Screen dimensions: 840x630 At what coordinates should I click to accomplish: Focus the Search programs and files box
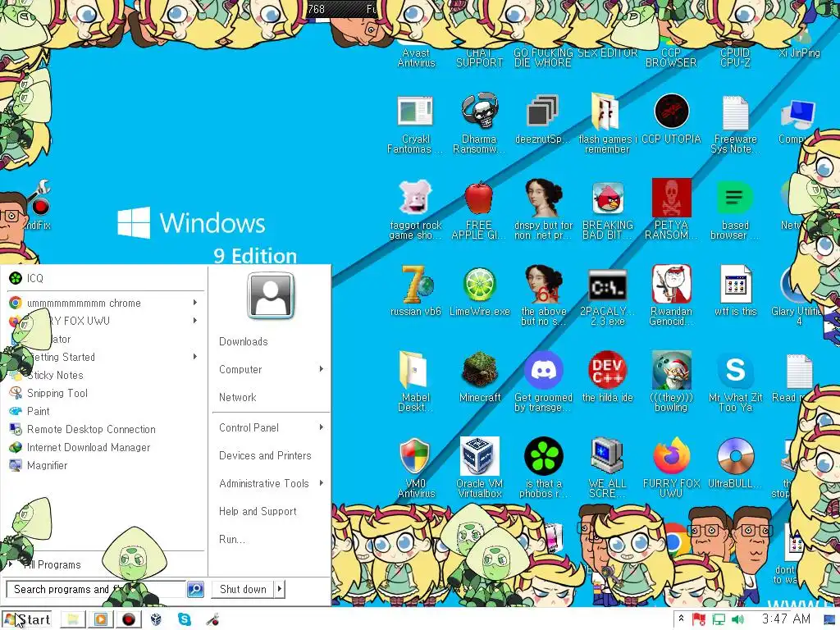(x=97, y=589)
